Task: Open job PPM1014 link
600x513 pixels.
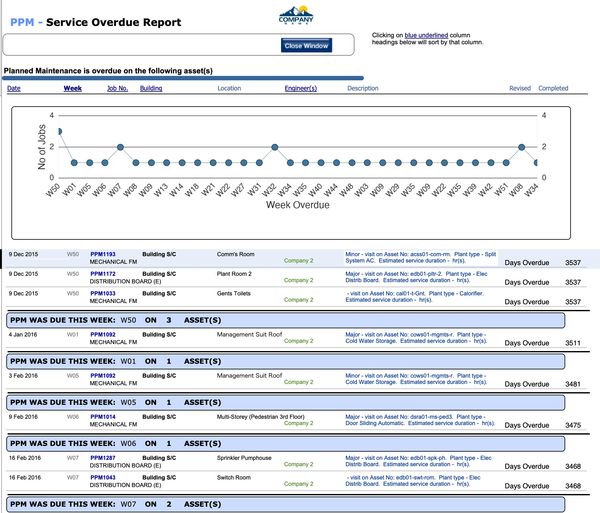Action: coord(103,415)
